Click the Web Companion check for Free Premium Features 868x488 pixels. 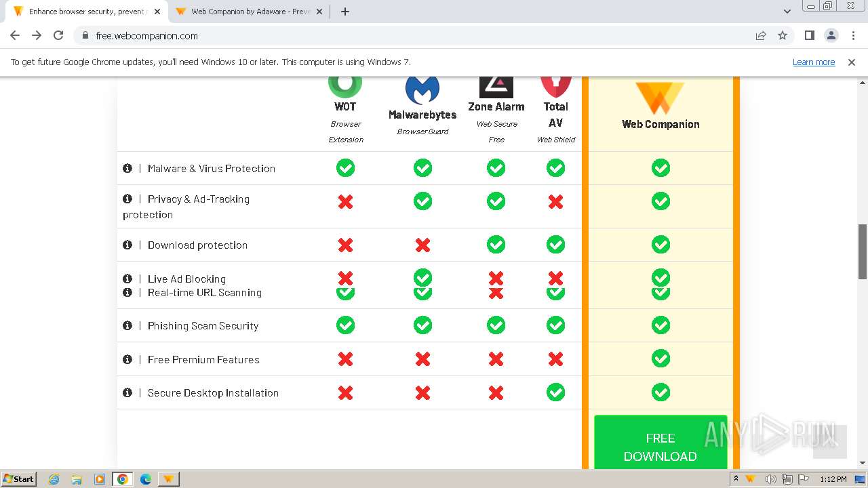click(660, 359)
